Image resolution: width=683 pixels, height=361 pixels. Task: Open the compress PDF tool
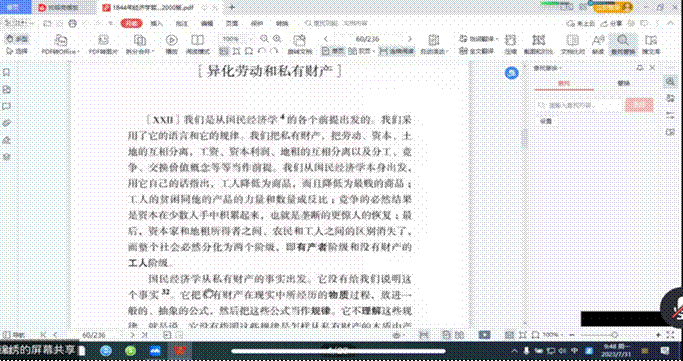click(510, 45)
